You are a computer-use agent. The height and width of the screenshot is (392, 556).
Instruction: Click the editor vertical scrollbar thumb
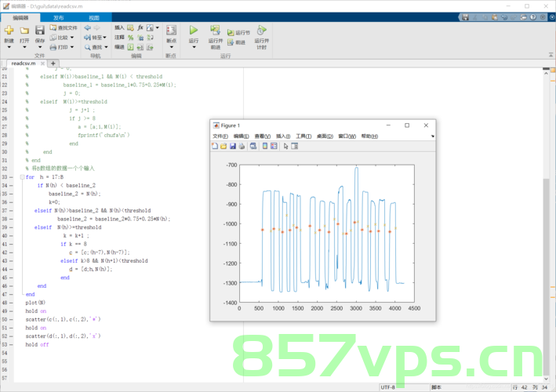[x=546, y=278]
